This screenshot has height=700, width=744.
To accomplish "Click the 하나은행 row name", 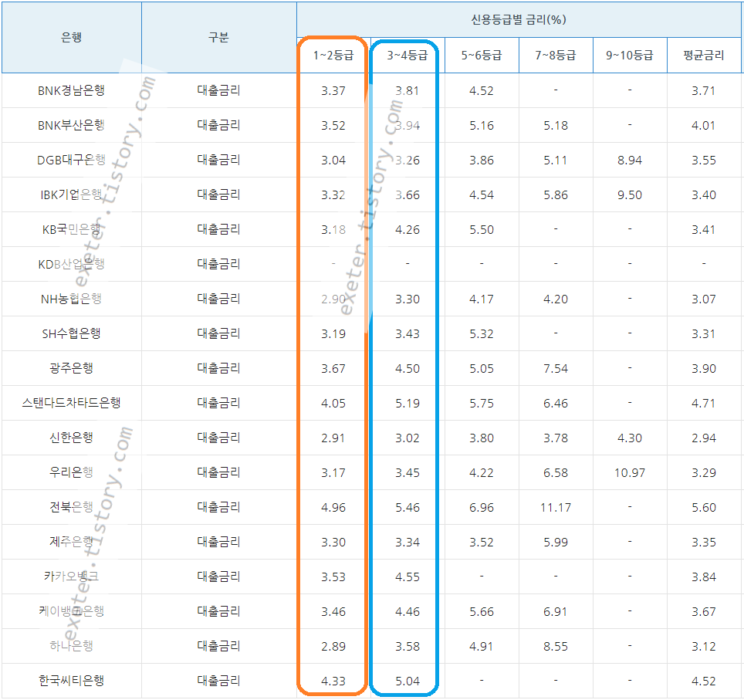I will point(71,646).
